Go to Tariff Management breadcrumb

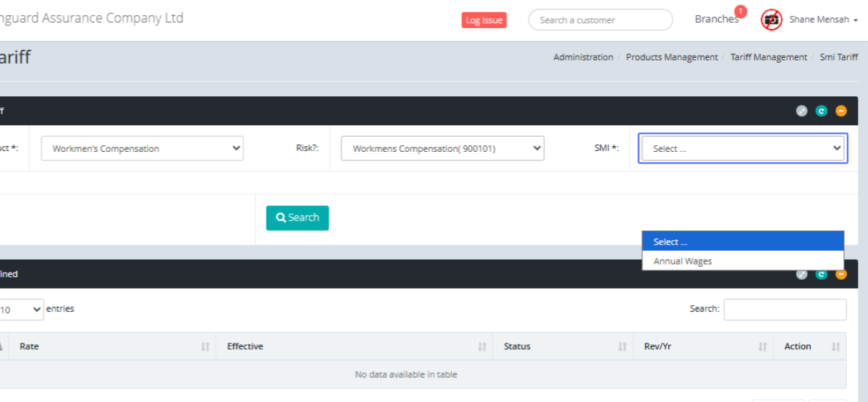point(768,57)
